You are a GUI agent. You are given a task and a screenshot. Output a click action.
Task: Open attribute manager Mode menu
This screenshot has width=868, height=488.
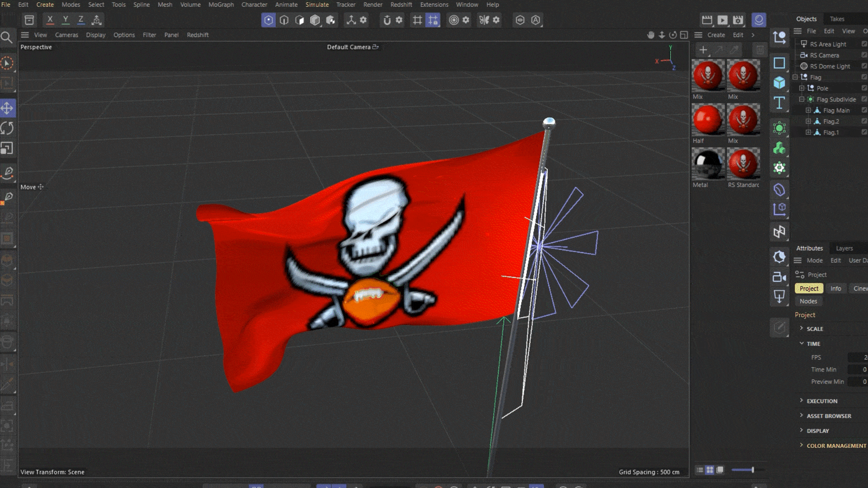[815, 261]
